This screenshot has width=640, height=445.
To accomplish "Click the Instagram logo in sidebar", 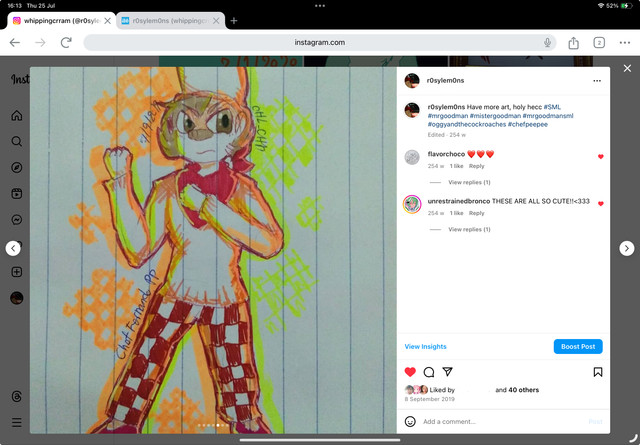I will click(x=20, y=79).
